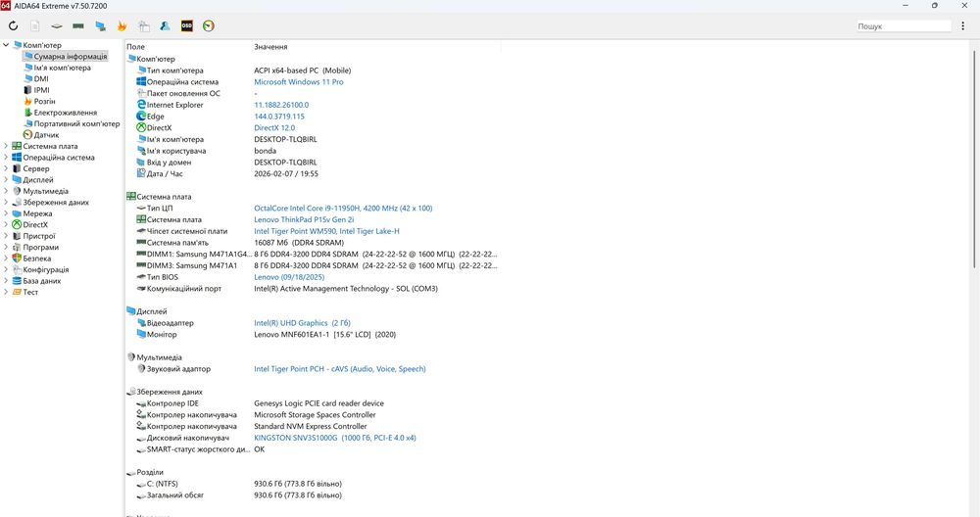
Task: Open the memory benchmark RAM-stick icon
Action: pyautogui.click(x=78, y=26)
